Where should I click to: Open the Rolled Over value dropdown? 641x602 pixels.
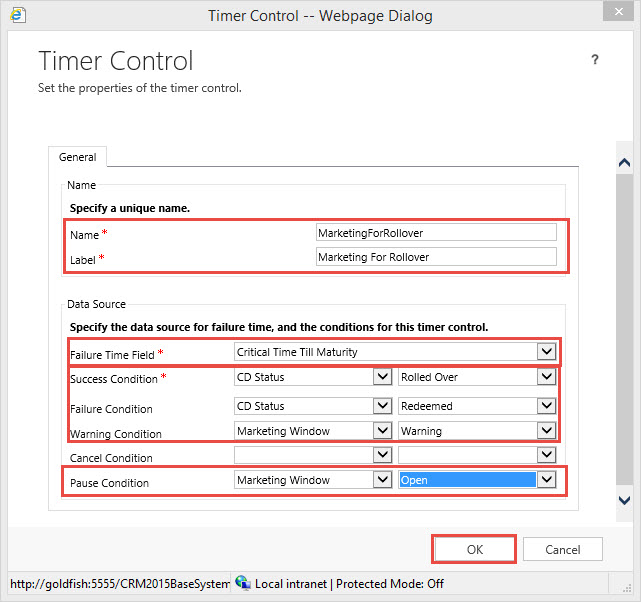[x=545, y=377]
